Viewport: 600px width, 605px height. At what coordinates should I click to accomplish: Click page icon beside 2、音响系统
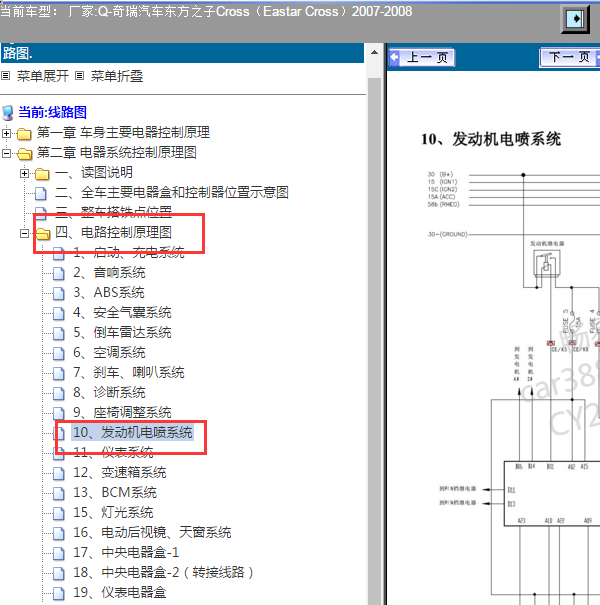(59, 274)
